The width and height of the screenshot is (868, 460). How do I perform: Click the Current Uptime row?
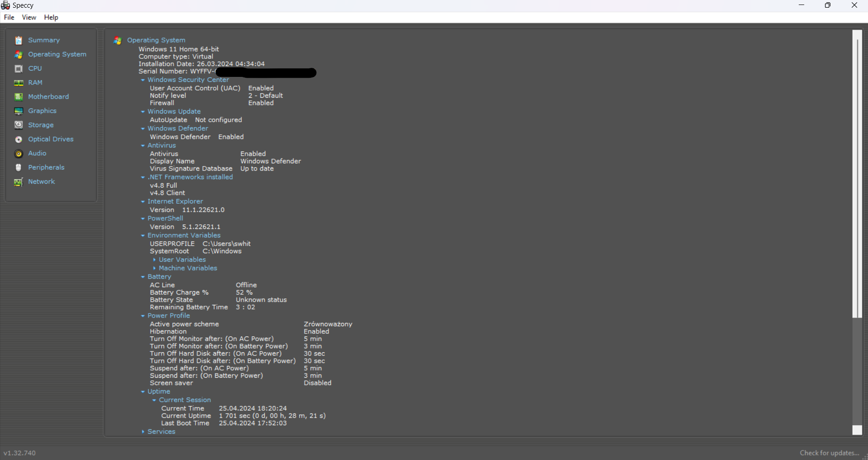(x=243, y=416)
